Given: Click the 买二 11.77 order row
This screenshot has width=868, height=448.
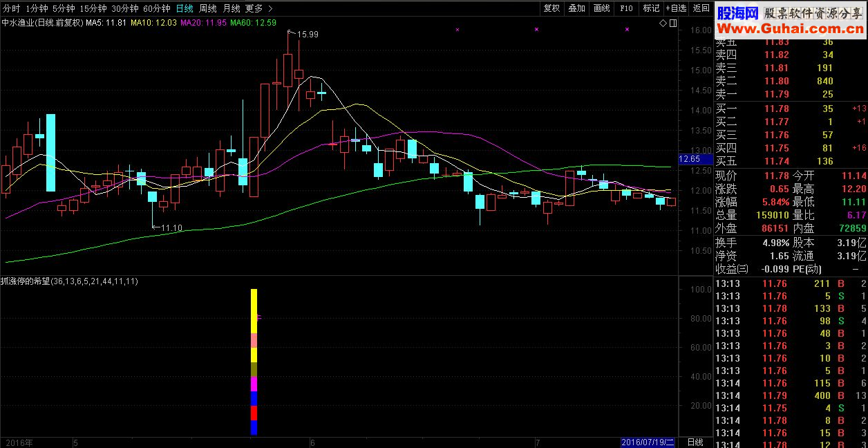Looking at the screenshot, I should 791,122.
